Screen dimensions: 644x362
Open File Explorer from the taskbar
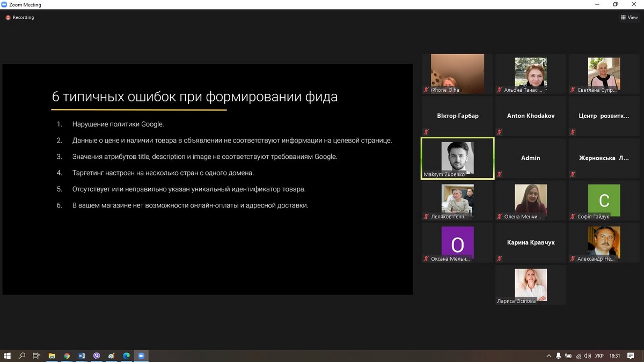point(52,356)
